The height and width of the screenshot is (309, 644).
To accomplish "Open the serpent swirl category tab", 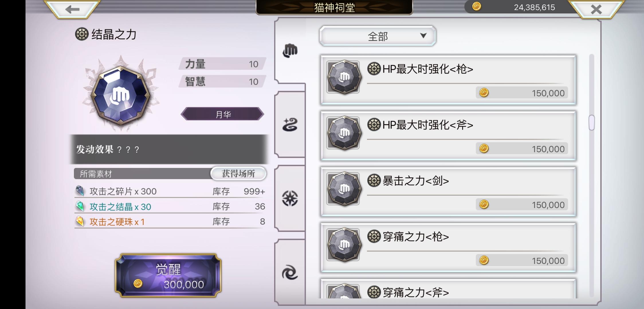I will (x=290, y=125).
